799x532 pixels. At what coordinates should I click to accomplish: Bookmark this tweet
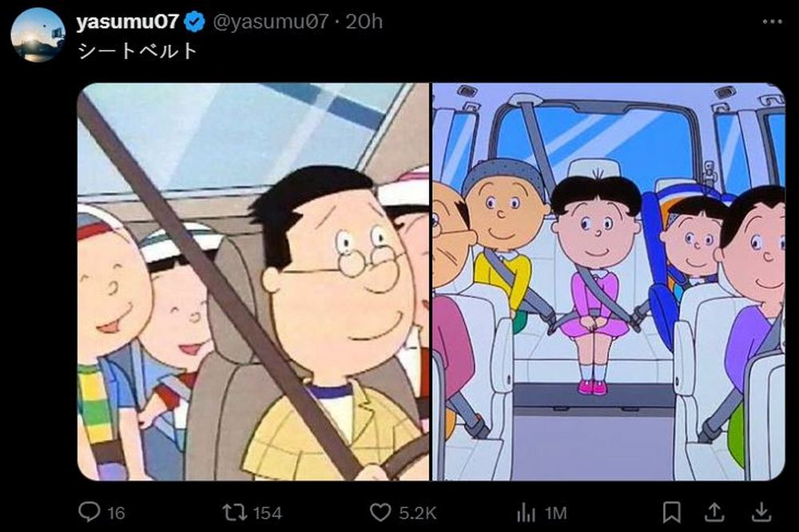tap(672, 512)
